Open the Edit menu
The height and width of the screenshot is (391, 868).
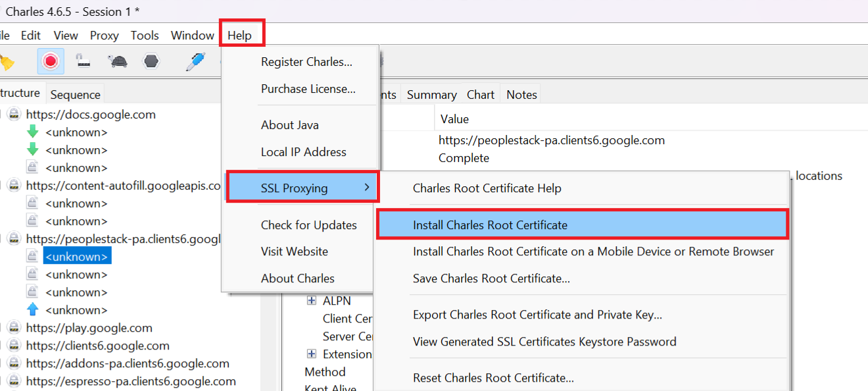pyautogui.click(x=31, y=36)
